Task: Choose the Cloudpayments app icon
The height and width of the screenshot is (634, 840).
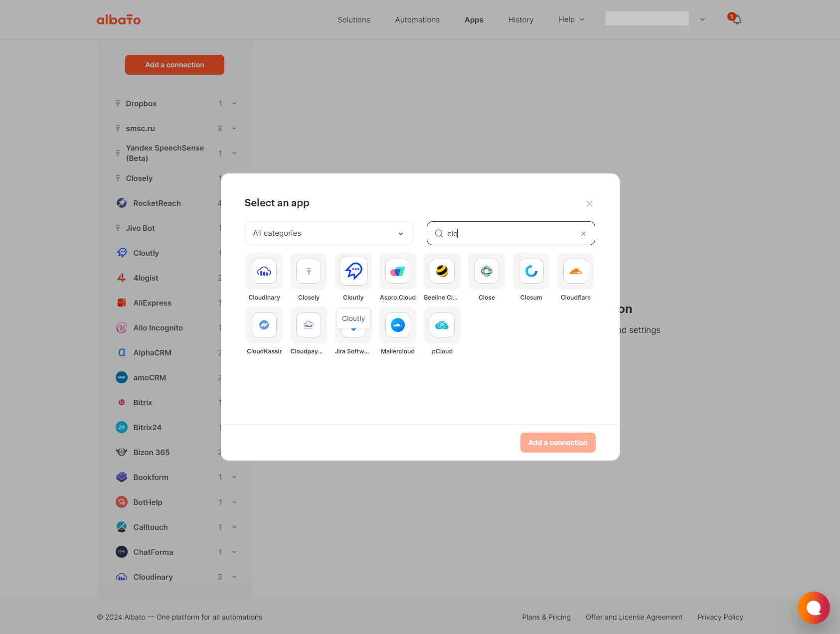Action: click(309, 325)
